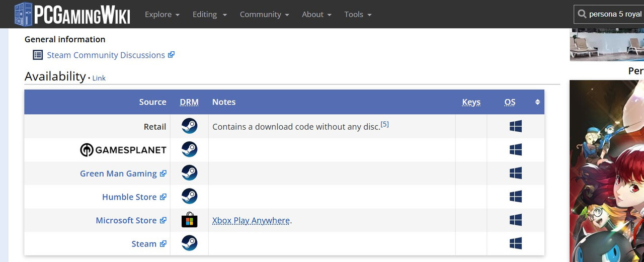Image resolution: width=644 pixels, height=262 pixels.
Task: Click the external link icon after Green Man Gaming
Action: (163, 173)
